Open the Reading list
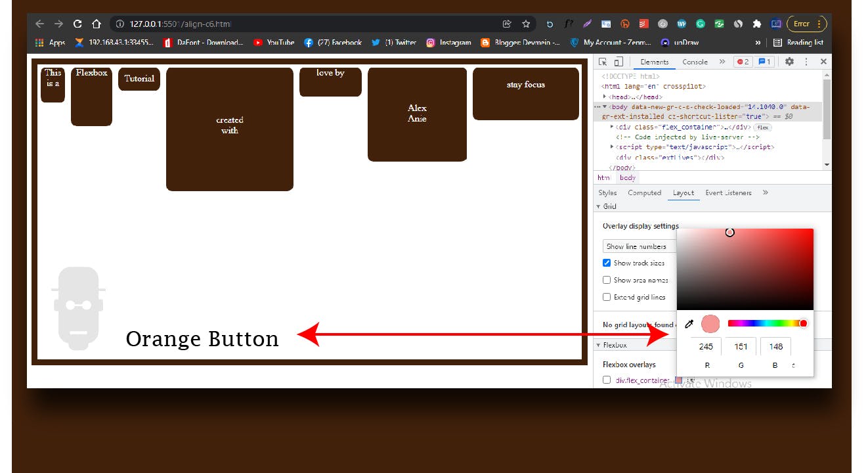868x473 pixels. (x=798, y=42)
